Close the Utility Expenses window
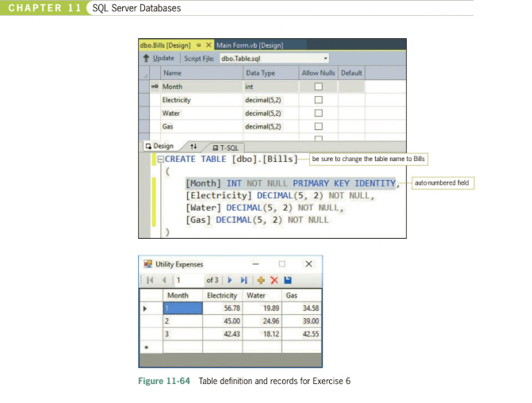This screenshot has height=403, width=532. click(308, 264)
